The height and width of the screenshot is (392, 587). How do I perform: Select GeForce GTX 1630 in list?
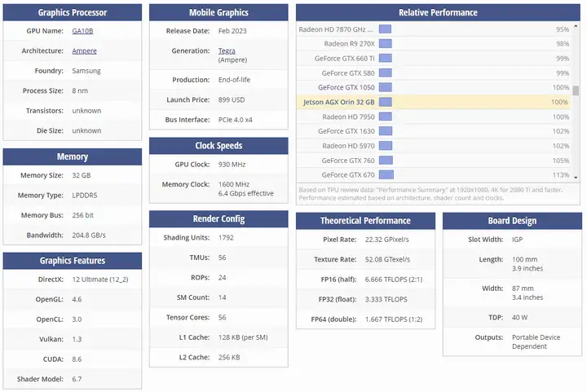coord(346,131)
